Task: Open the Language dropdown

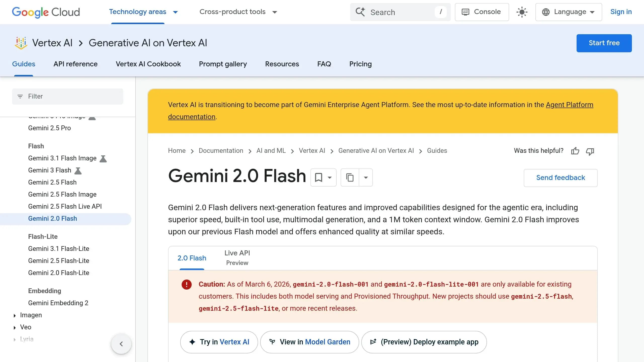Action: [x=569, y=12]
